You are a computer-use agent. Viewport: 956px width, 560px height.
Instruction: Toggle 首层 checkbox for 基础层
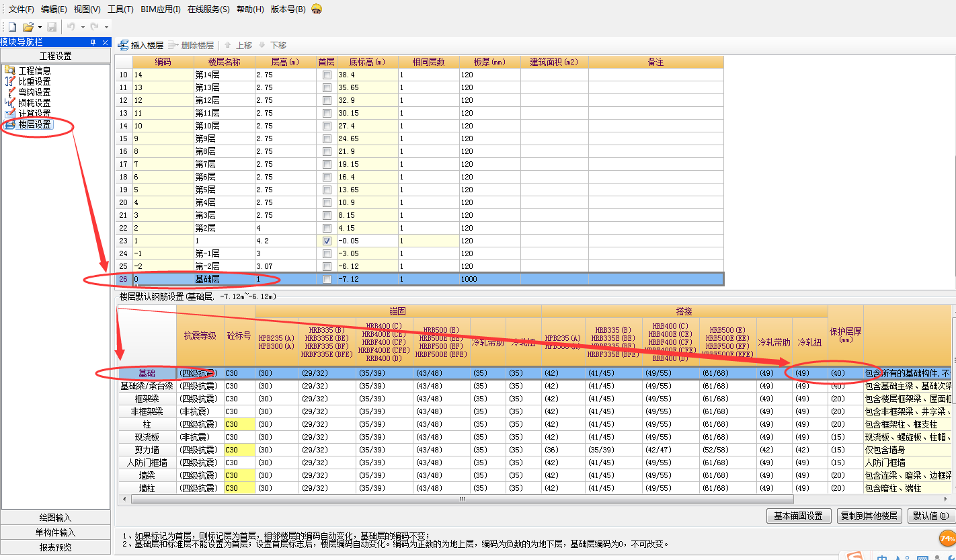tap(327, 279)
